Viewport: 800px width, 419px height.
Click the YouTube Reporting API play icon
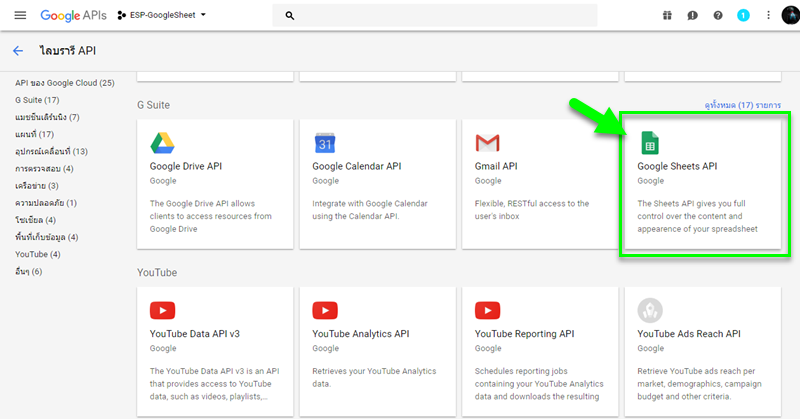coord(487,310)
